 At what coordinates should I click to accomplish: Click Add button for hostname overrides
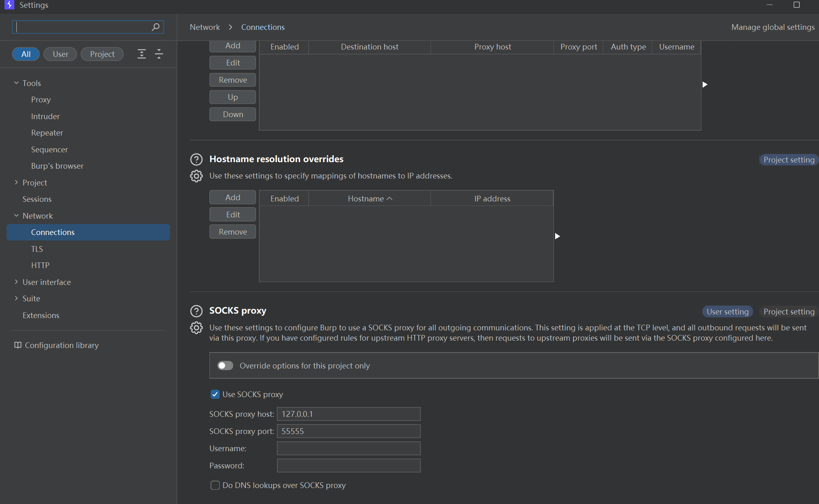point(233,197)
